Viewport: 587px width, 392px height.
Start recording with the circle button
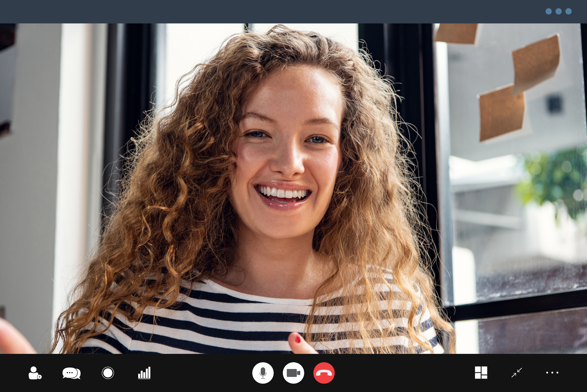[108, 373]
